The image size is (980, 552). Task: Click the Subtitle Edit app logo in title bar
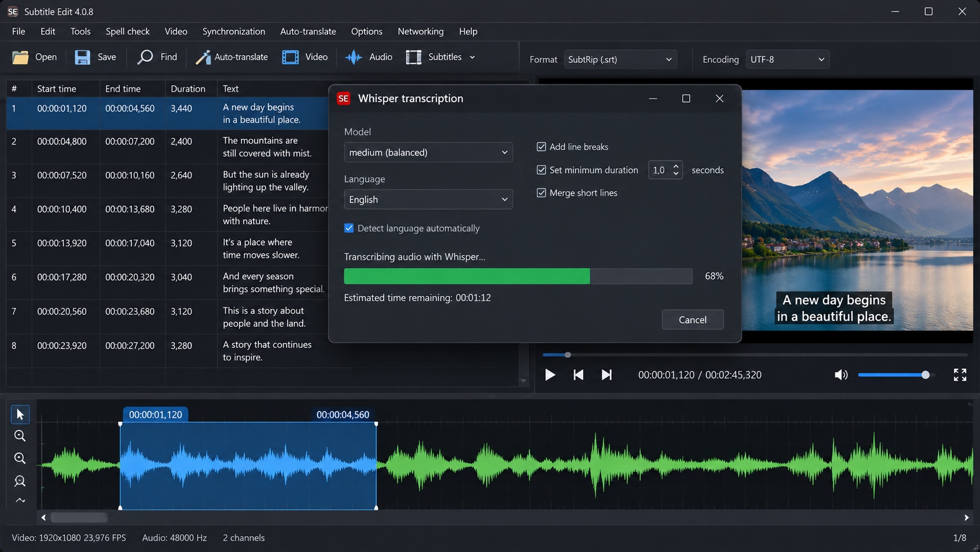(12, 12)
